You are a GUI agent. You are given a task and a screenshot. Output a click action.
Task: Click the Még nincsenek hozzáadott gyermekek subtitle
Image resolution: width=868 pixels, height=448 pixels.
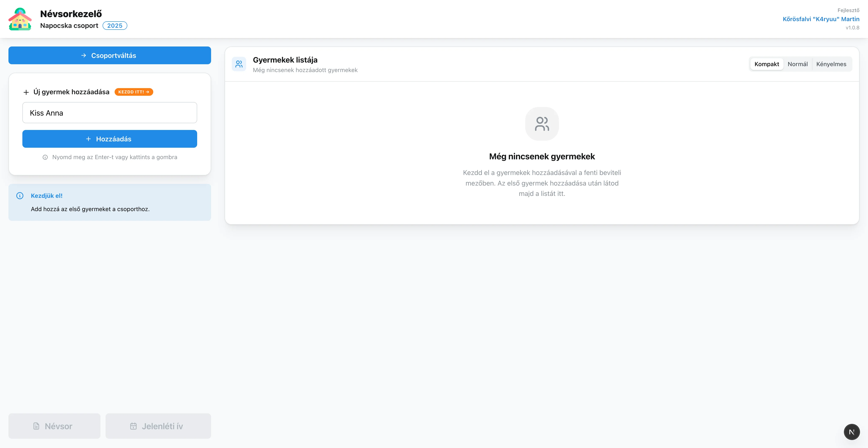tap(305, 70)
